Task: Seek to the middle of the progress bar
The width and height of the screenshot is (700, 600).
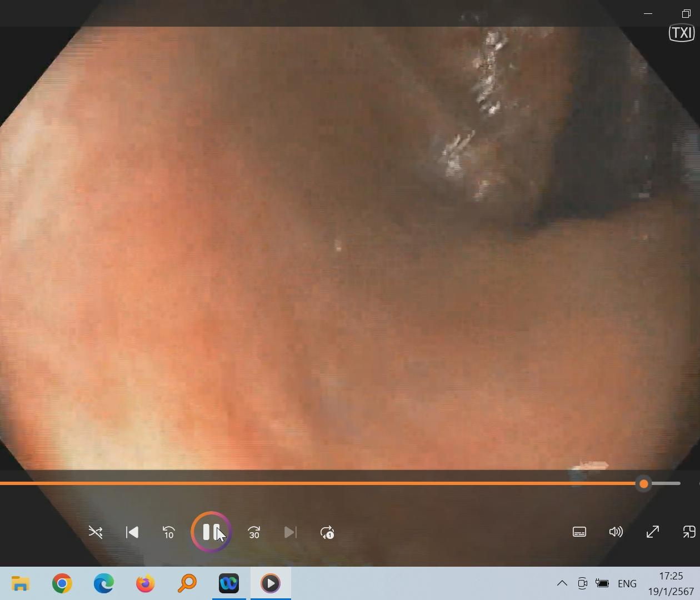Action: coord(340,483)
